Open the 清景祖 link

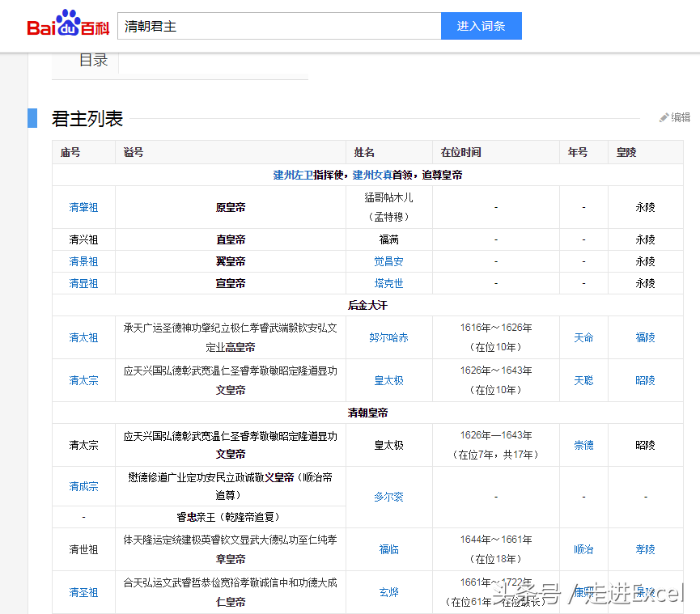tap(83, 261)
